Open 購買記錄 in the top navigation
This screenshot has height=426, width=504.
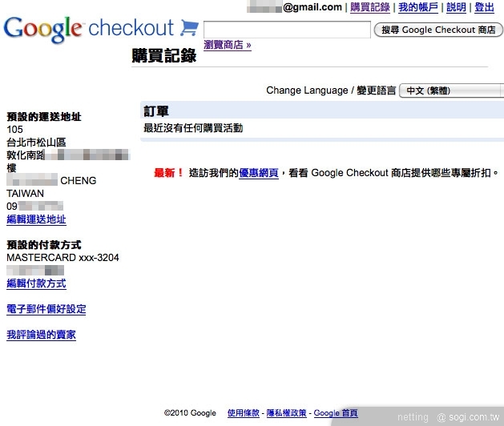[x=369, y=7]
